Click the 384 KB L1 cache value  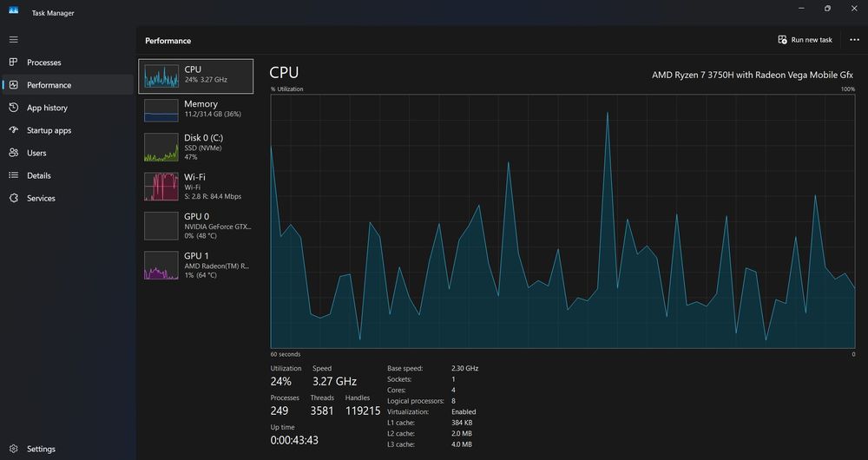click(x=462, y=423)
